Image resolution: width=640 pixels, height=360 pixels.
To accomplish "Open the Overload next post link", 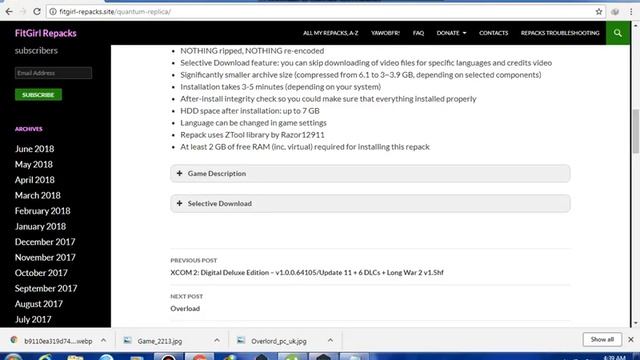I will [185, 309].
